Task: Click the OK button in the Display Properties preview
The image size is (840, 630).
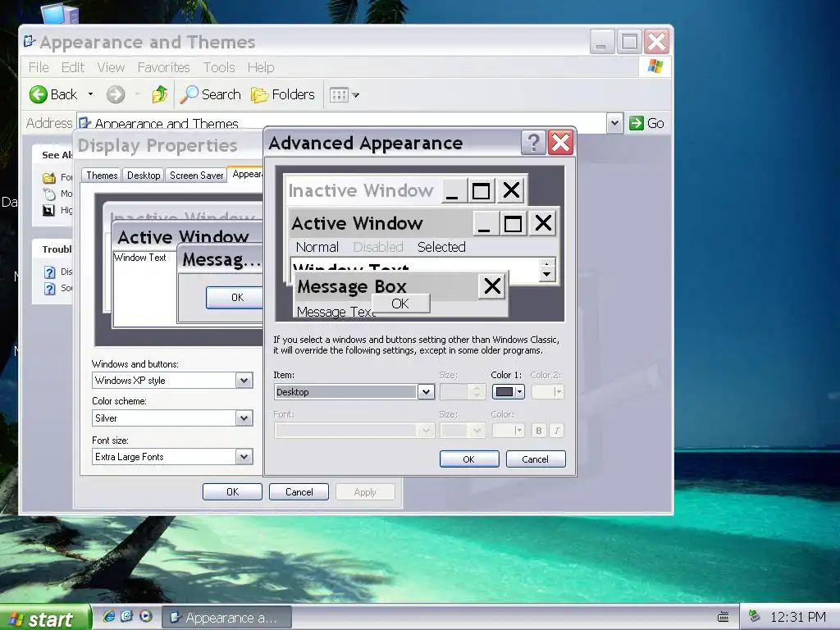Action: [x=235, y=297]
